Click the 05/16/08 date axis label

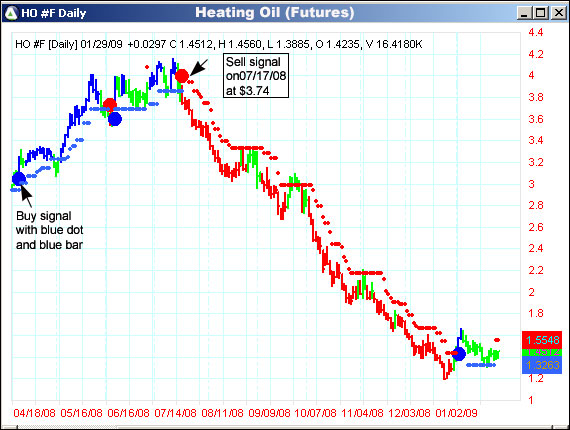click(81, 413)
